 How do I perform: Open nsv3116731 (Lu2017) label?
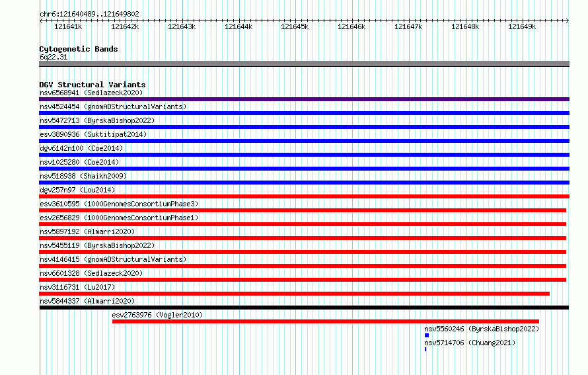point(77,287)
